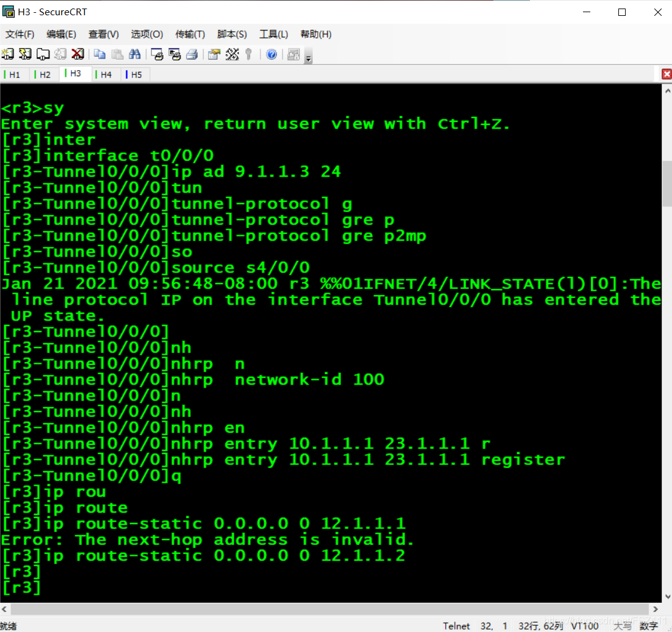Click the grayed Paste toolbar icon
The image size is (672, 632).
tap(118, 54)
